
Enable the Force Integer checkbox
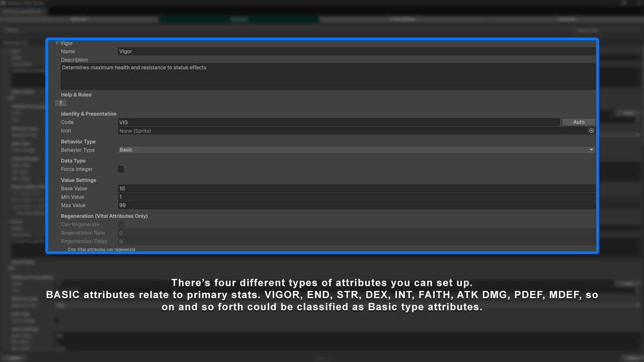121,169
